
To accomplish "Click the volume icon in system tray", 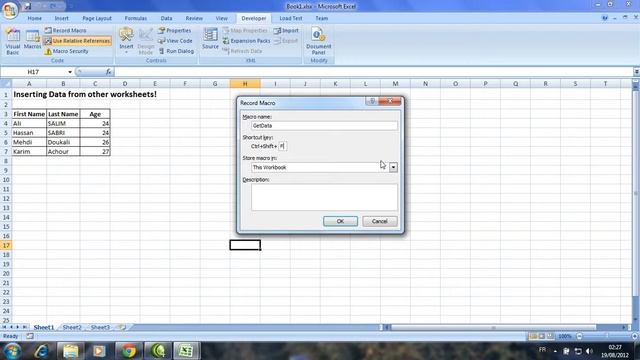I will 589,351.
